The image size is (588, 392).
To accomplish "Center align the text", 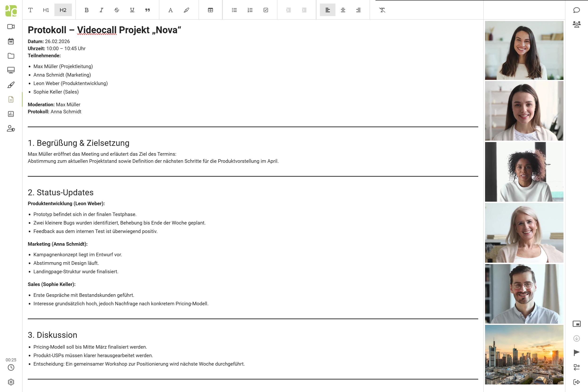I will tap(343, 10).
